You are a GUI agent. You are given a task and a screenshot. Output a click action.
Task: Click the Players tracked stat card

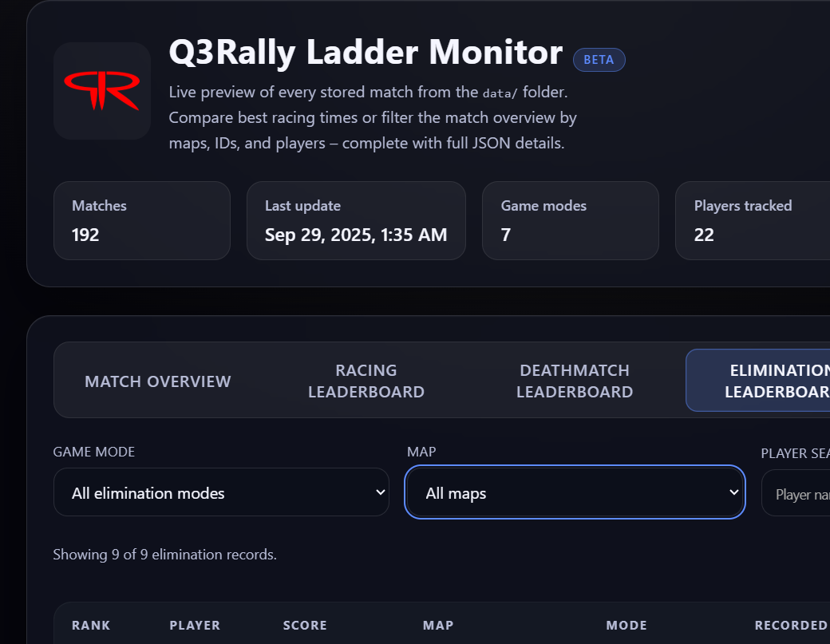point(752,220)
